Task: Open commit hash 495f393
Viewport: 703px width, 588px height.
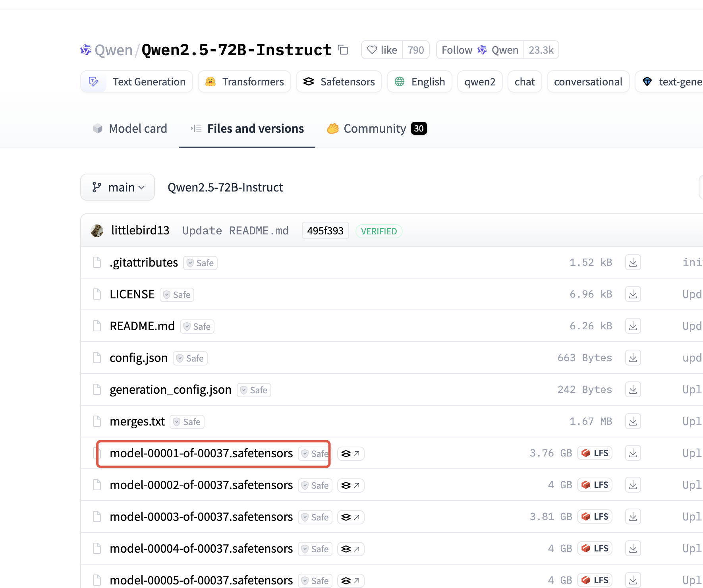Action: click(325, 230)
